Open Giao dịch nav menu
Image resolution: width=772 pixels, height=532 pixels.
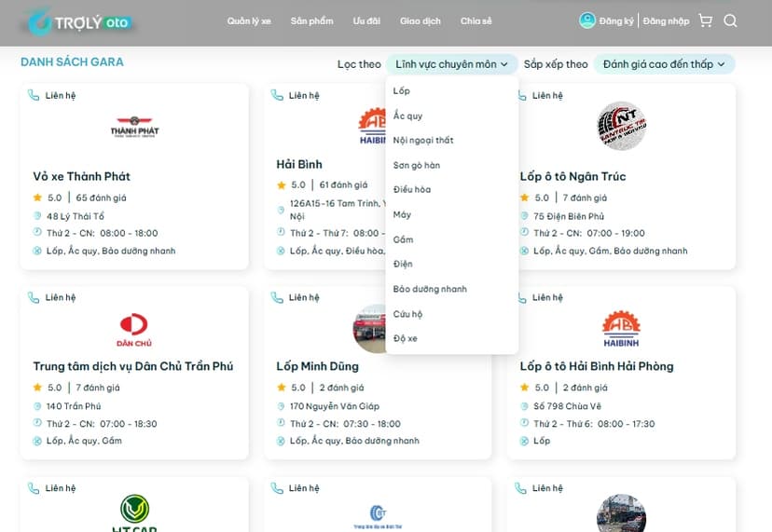(420, 21)
